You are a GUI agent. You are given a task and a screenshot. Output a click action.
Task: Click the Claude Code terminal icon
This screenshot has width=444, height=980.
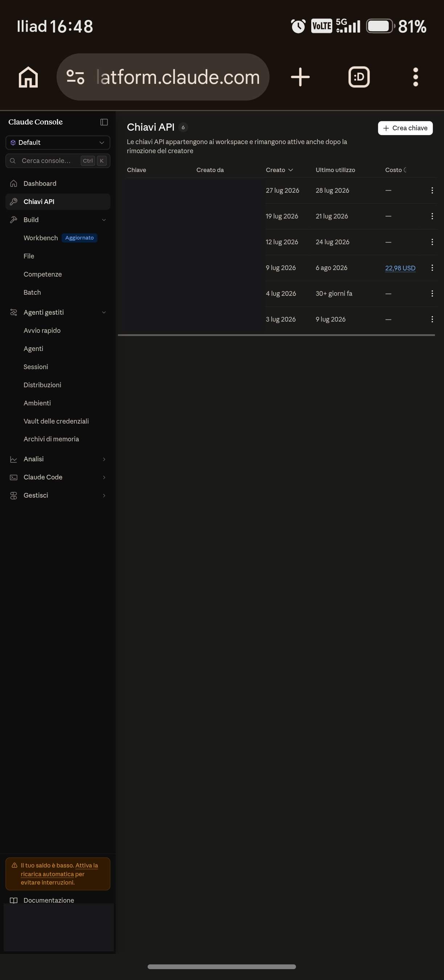click(14, 477)
